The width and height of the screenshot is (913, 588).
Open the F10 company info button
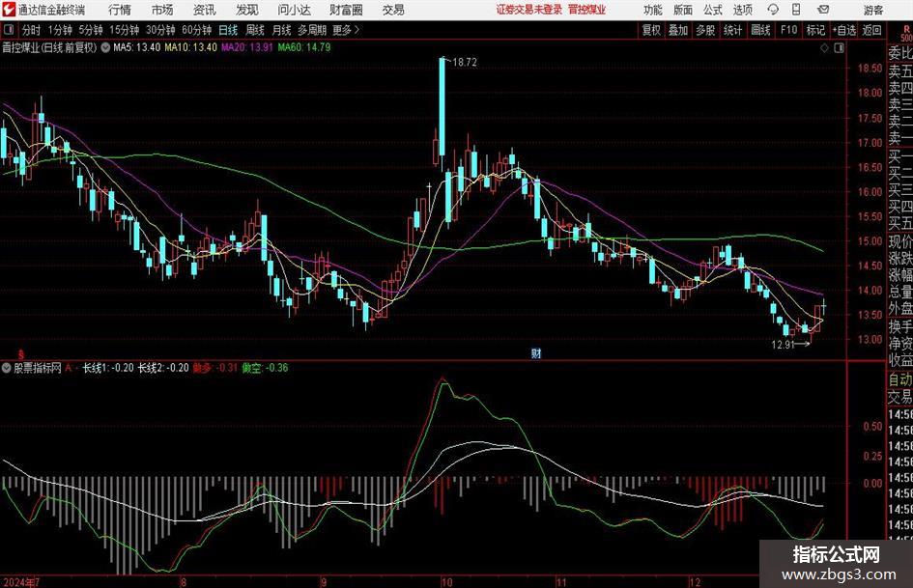[x=788, y=30]
